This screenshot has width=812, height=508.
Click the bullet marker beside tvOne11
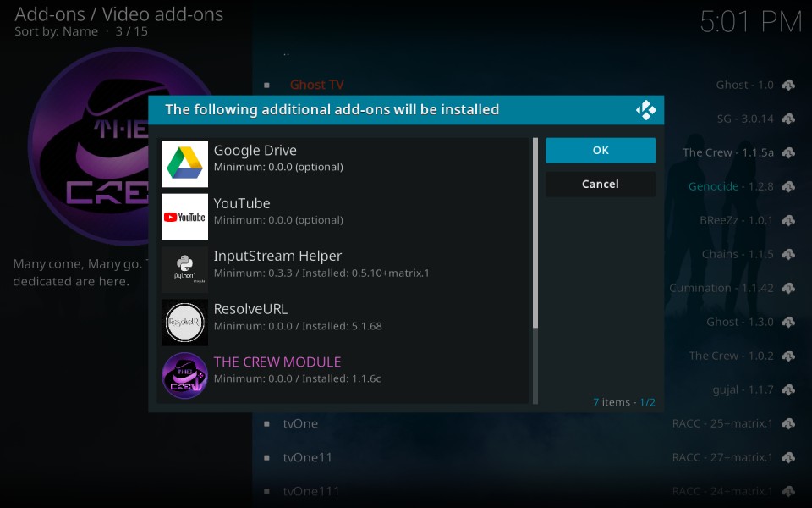click(x=266, y=457)
